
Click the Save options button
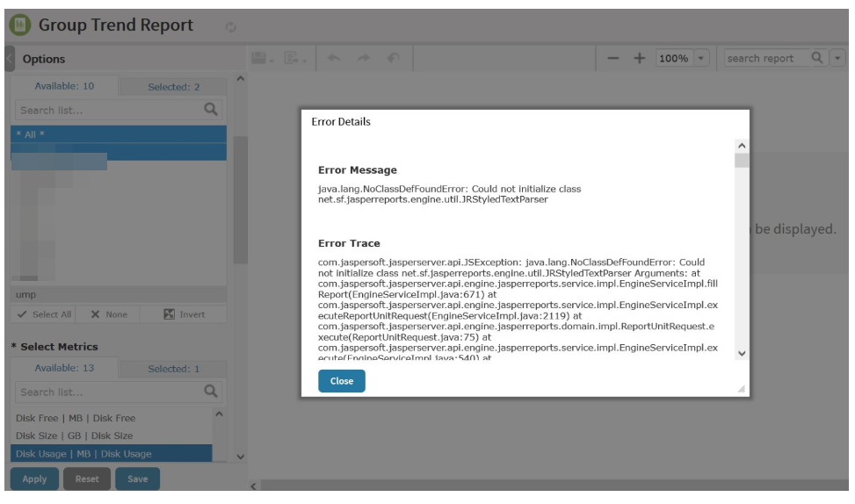[x=137, y=479]
